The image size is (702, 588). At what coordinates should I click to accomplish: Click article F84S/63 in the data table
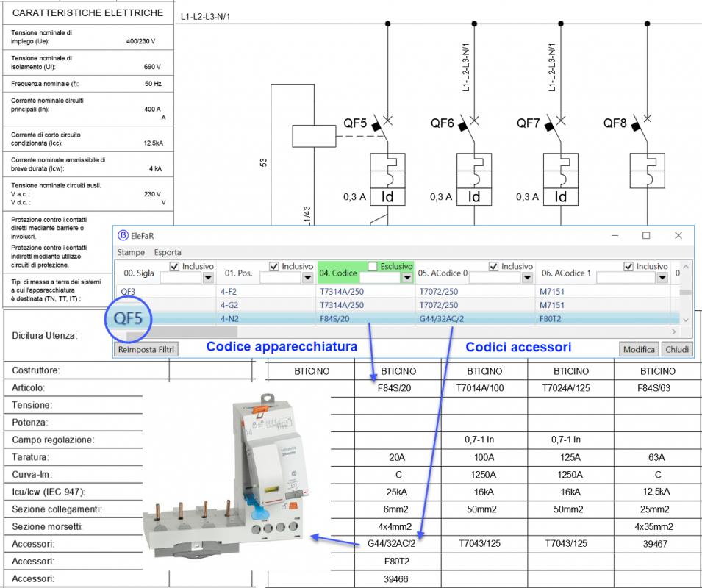click(653, 388)
